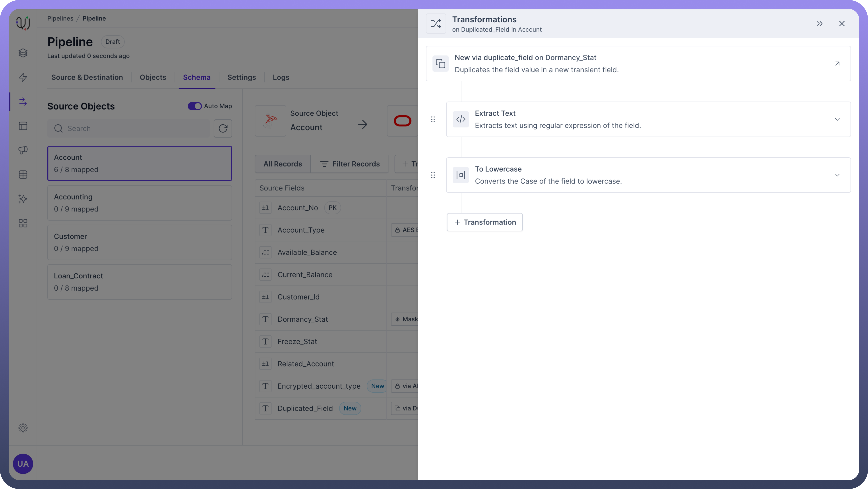Grab drag handle beside To Lowercase

433,175
